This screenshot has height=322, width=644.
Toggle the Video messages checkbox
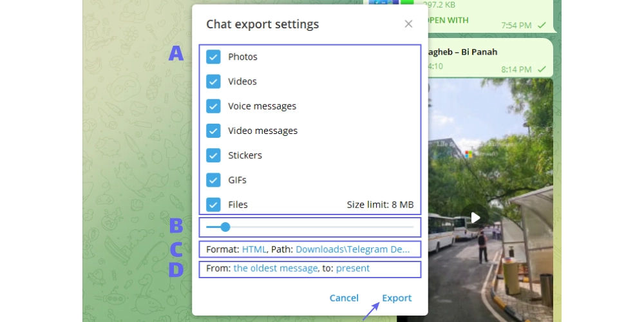click(214, 131)
